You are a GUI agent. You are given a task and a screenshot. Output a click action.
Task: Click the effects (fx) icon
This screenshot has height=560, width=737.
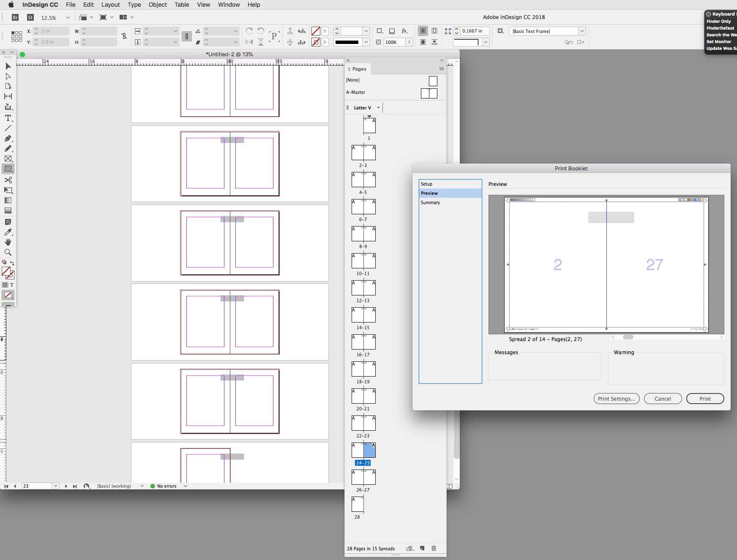pos(404,31)
